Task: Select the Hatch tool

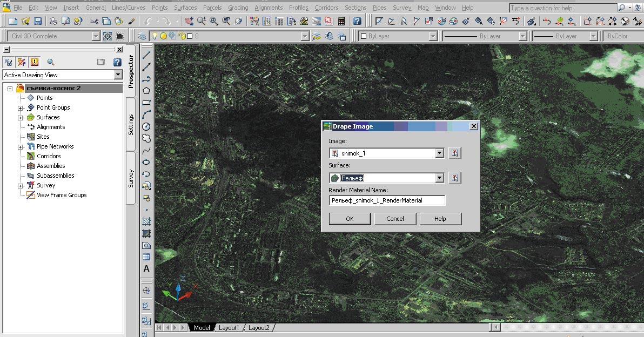Action: click(146, 221)
